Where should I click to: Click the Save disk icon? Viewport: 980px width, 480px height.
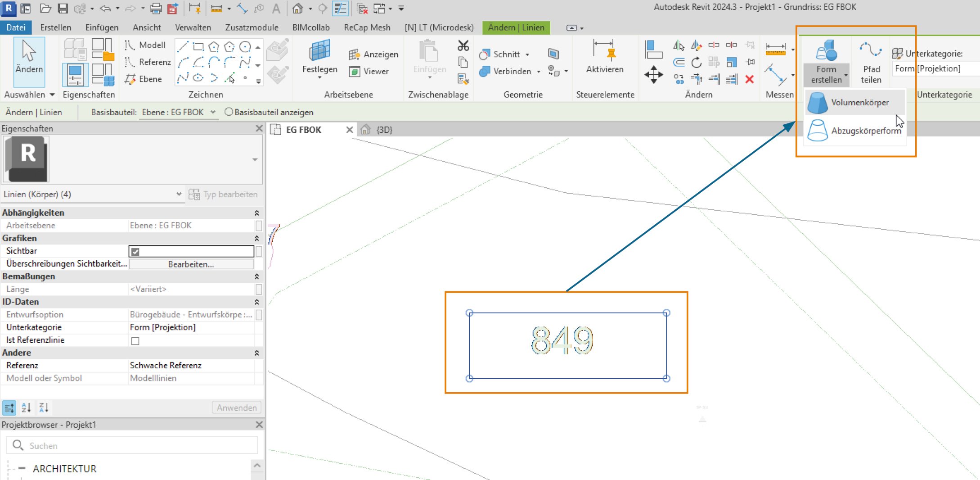tap(63, 8)
